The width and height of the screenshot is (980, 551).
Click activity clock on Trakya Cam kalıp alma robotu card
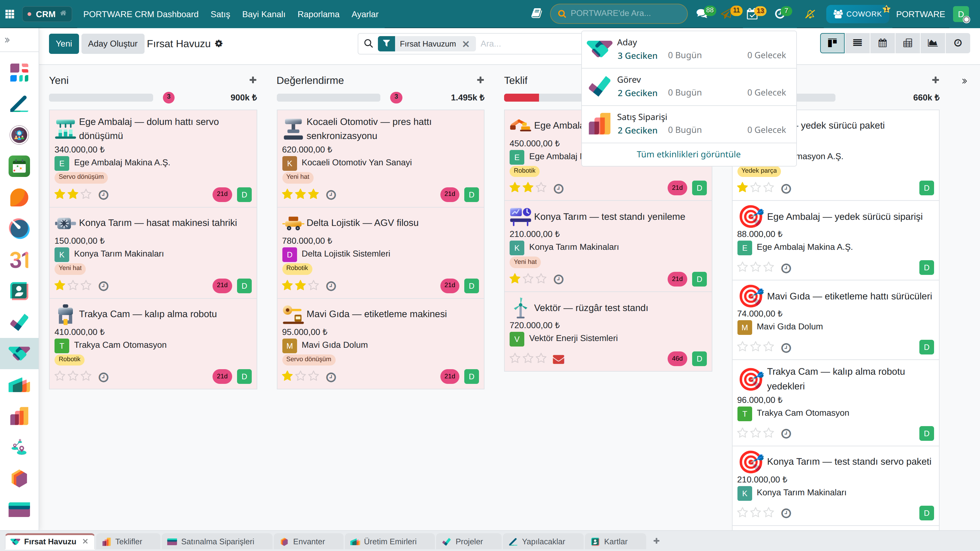[104, 377]
